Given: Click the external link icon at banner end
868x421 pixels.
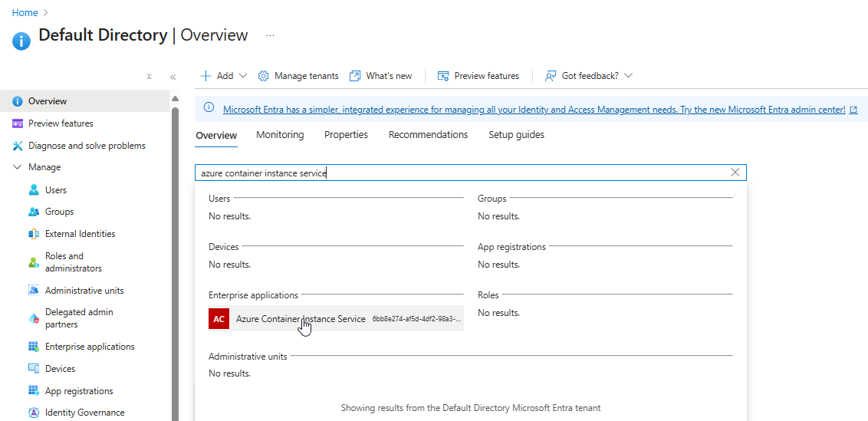Looking at the screenshot, I should [x=853, y=110].
